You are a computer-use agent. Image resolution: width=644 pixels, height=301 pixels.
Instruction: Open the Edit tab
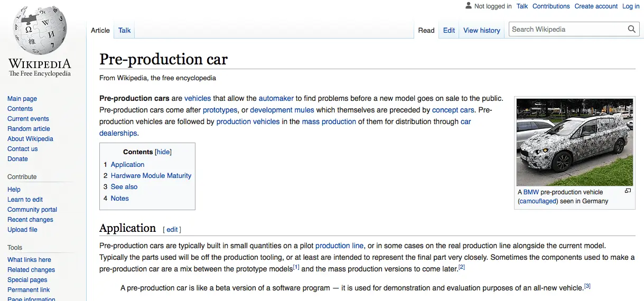449,30
